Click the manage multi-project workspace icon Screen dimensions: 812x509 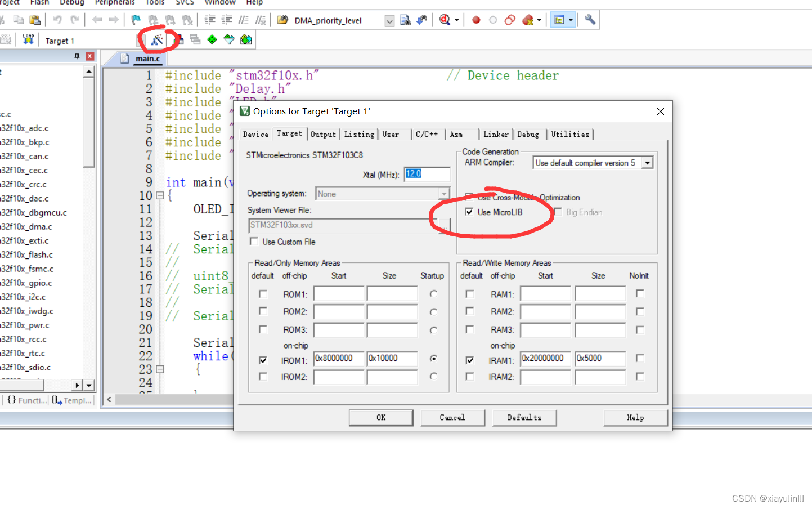point(195,39)
